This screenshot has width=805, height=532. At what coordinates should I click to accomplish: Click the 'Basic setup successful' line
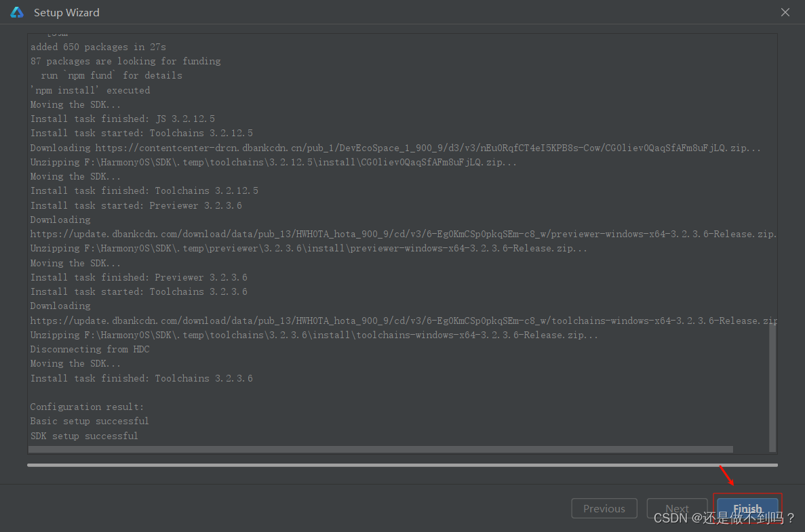(x=90, y=421)
